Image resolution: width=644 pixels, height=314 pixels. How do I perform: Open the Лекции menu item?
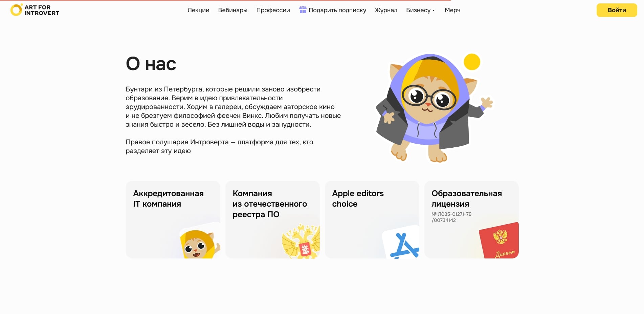[x=198, y=10]
